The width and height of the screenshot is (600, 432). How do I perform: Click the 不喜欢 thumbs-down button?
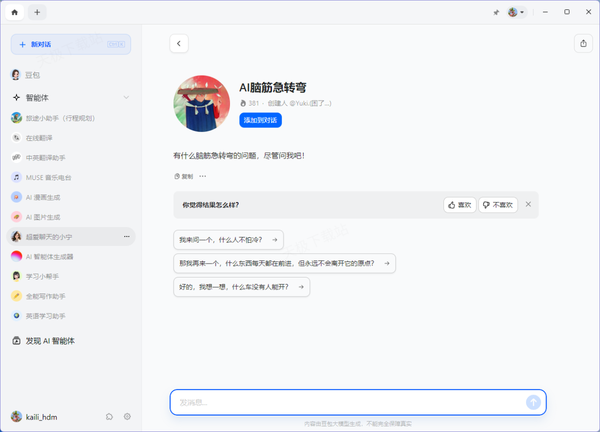coord(498,204)
